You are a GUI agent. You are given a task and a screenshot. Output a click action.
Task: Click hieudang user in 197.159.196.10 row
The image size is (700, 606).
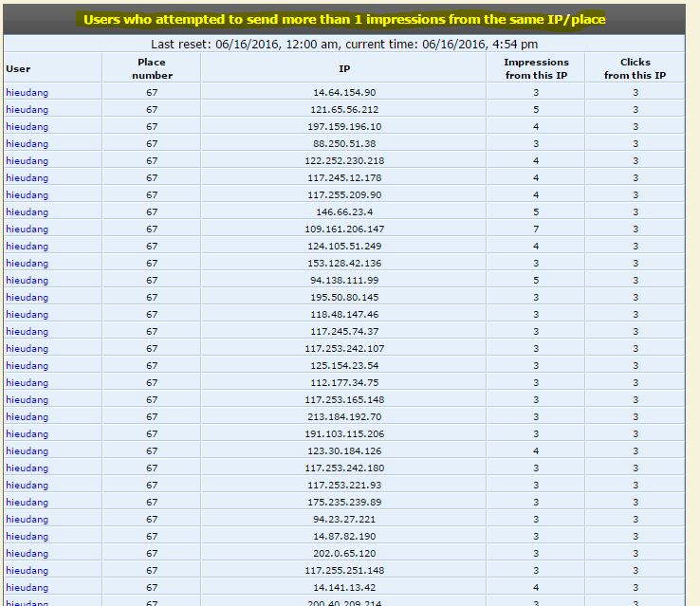click(x=27, y=127)
